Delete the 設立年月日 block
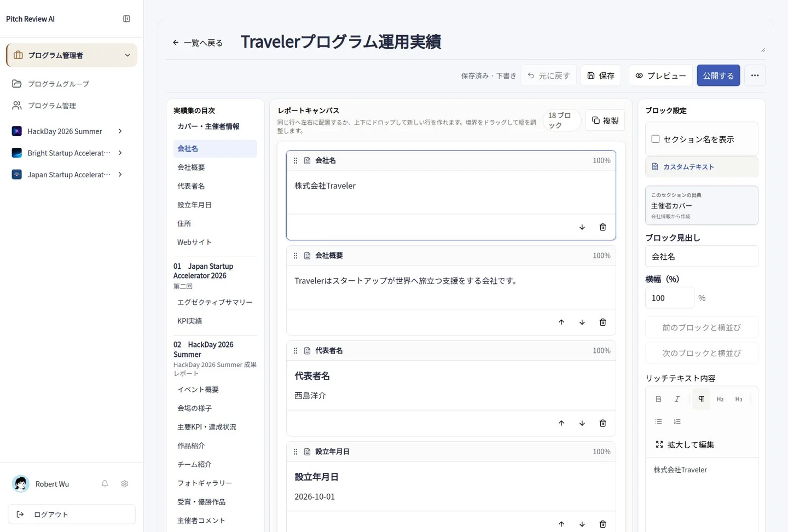This screenshot has height=532, width=788. tap(603, 524)
